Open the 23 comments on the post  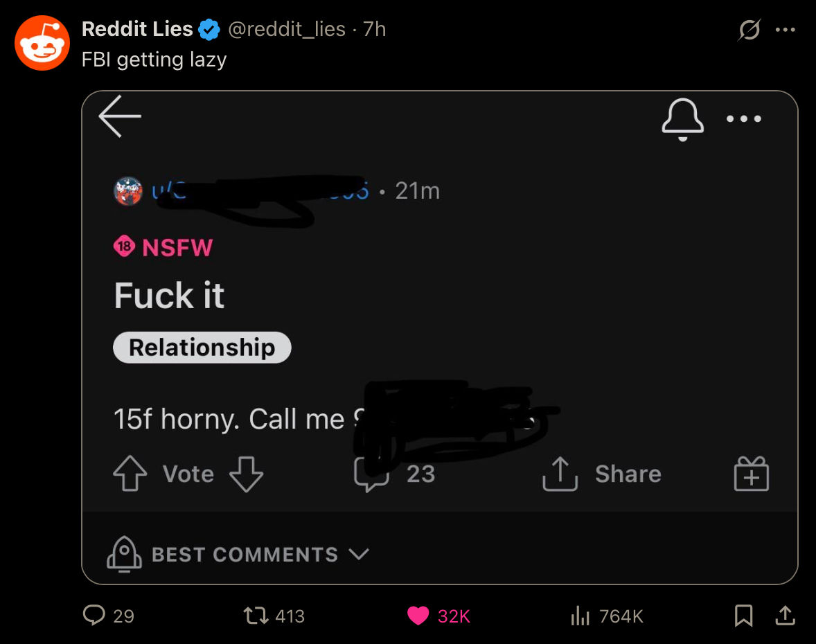click(394, 474)
